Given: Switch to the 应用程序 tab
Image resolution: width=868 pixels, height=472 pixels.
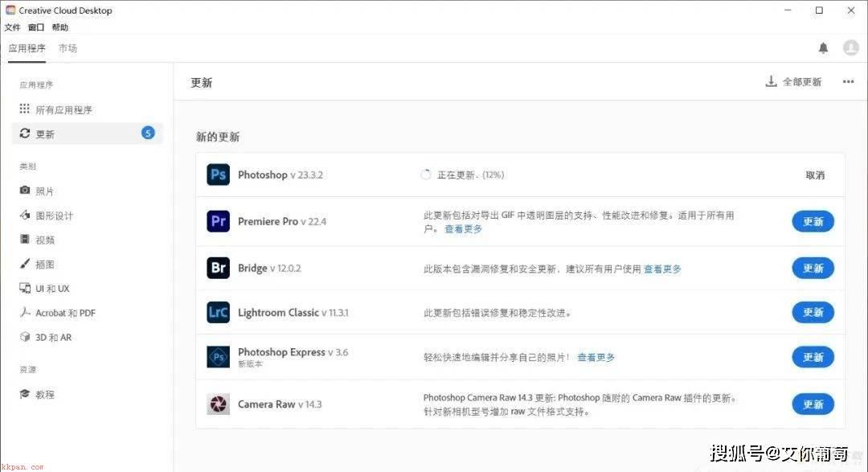Looking at the screenshot, I should click(27, 49).
